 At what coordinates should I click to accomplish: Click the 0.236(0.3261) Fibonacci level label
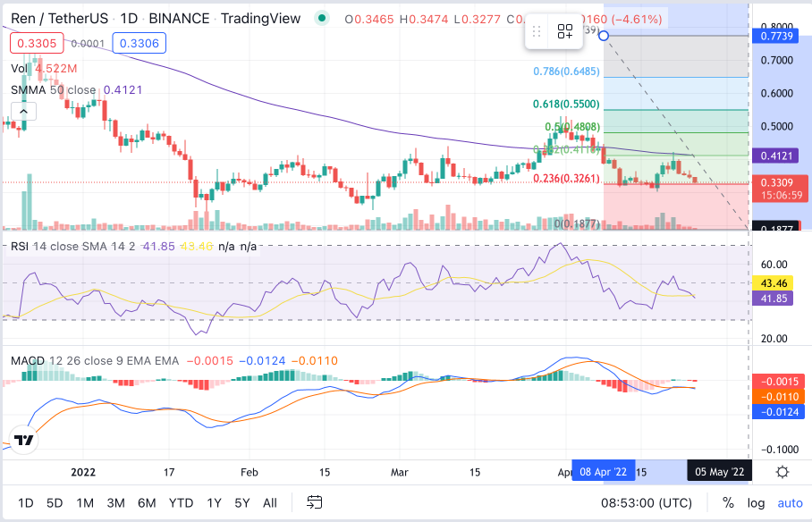[x=567, y=179]
